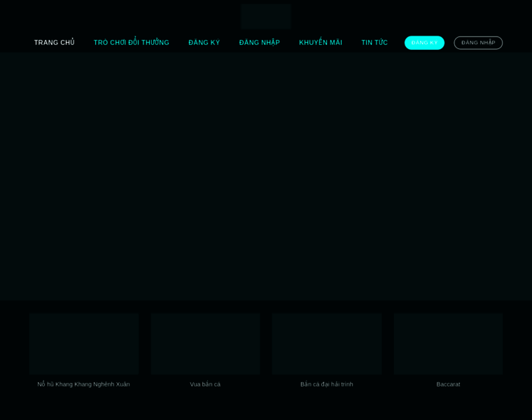Open the KHUYẾN MÃI promotions menu

click(x=321, y=43)
